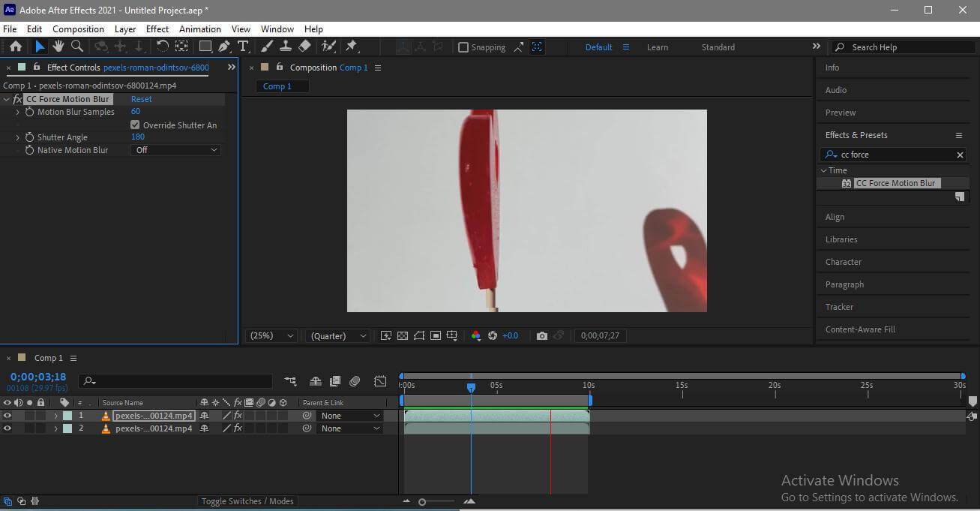
Task: Switch to the Learn workspace
Action: 658,47
